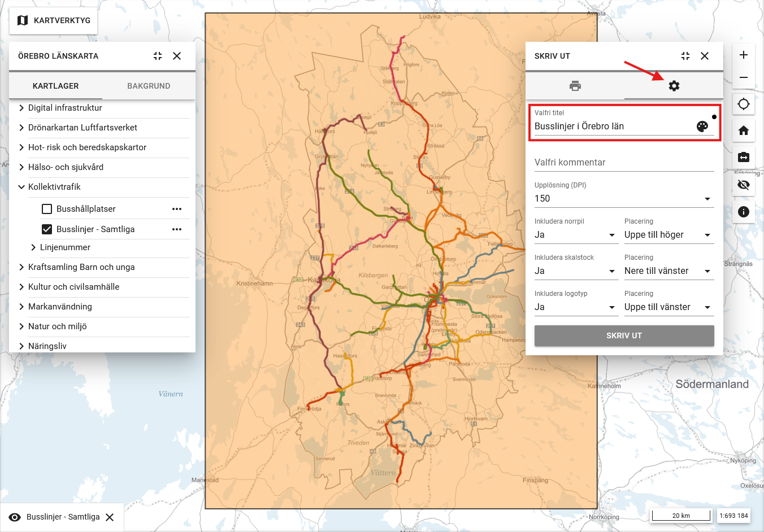
Task: Open options menu for Busshållplatser layer
Action: pyautogui.click(x=177, y=209)
